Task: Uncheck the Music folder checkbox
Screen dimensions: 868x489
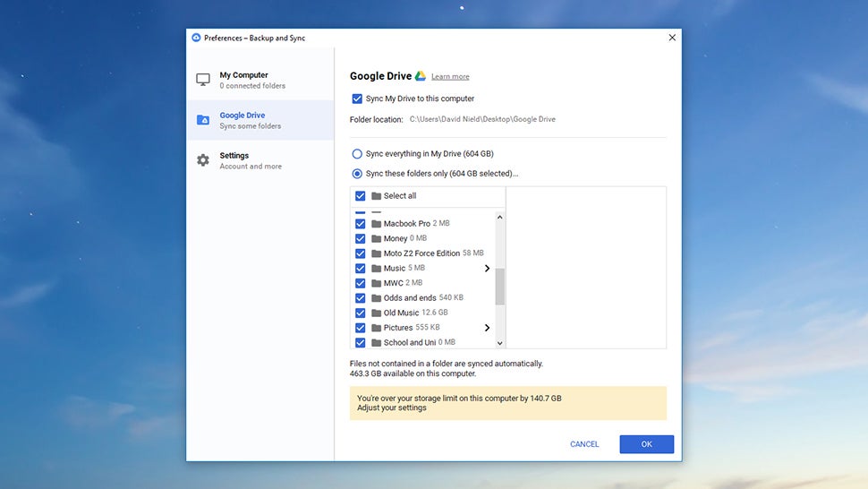Action: [361, 269]
